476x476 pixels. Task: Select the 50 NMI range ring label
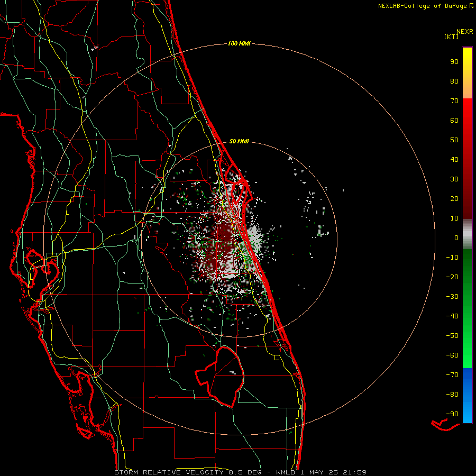(239, 141)
